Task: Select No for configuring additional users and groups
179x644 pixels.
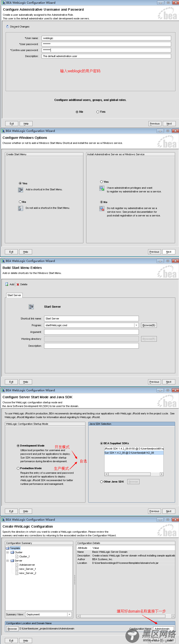Action: [x=77, y=112]
